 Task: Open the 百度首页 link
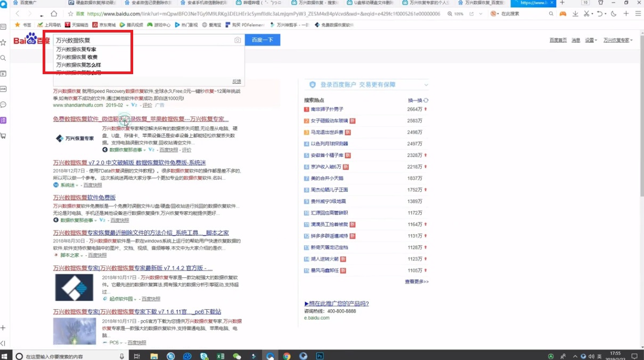(558, 40)
